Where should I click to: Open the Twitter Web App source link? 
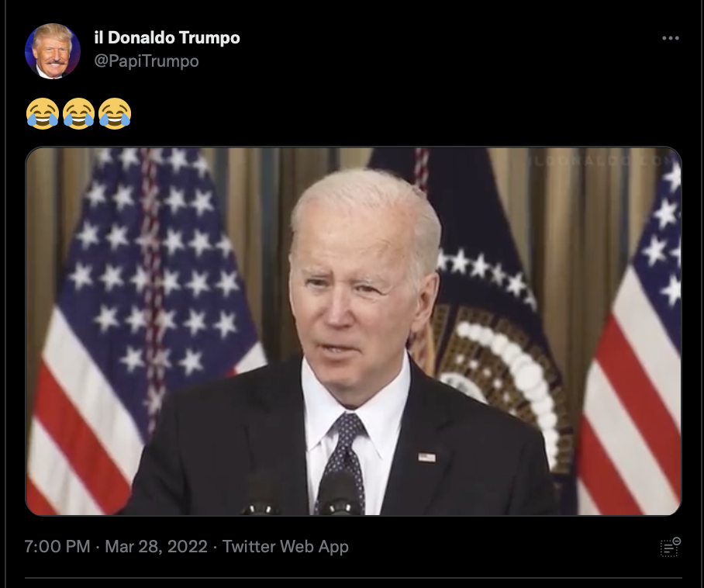[x=285, y=547]
